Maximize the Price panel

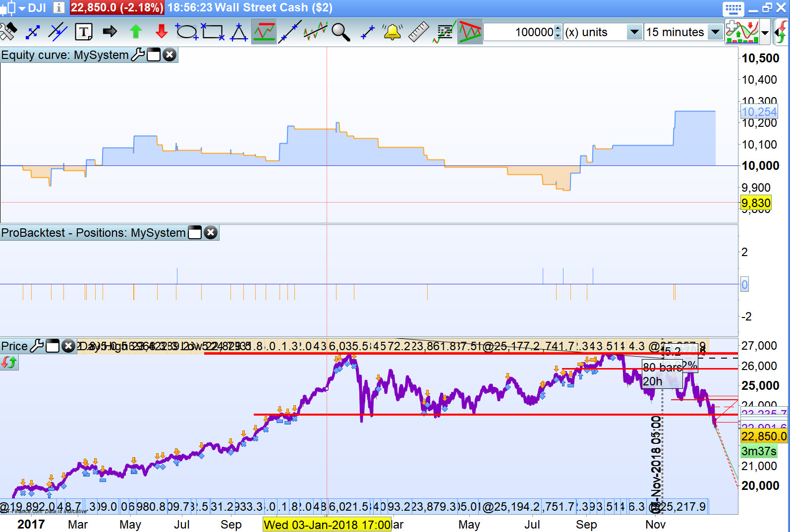53,346
